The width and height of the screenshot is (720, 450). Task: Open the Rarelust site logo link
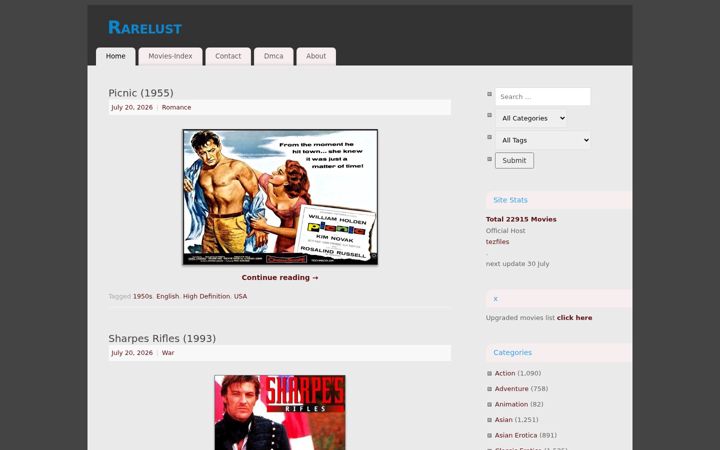[x=145, y=28]
